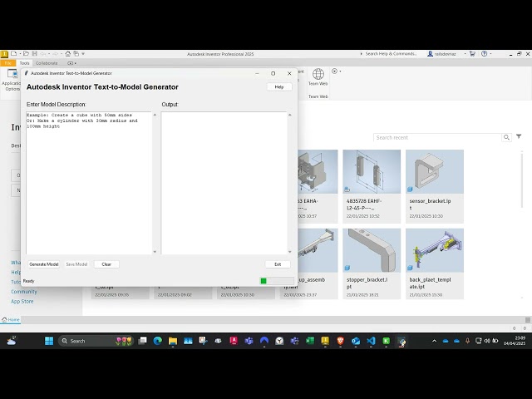Viewport: 532px width, 399px height.
Task: Click the recent files vertical scrollbar
Action: (522, 180)
